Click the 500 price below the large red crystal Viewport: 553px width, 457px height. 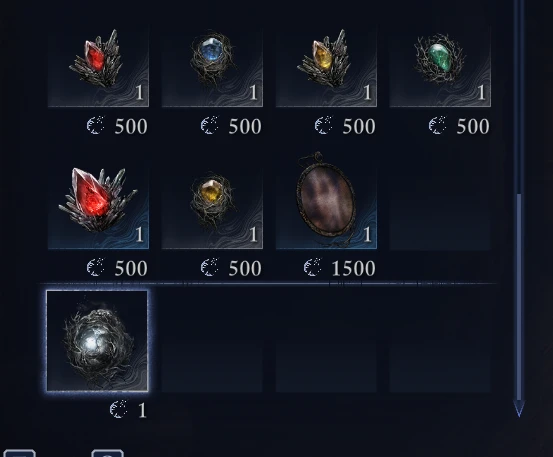point(131,268)
